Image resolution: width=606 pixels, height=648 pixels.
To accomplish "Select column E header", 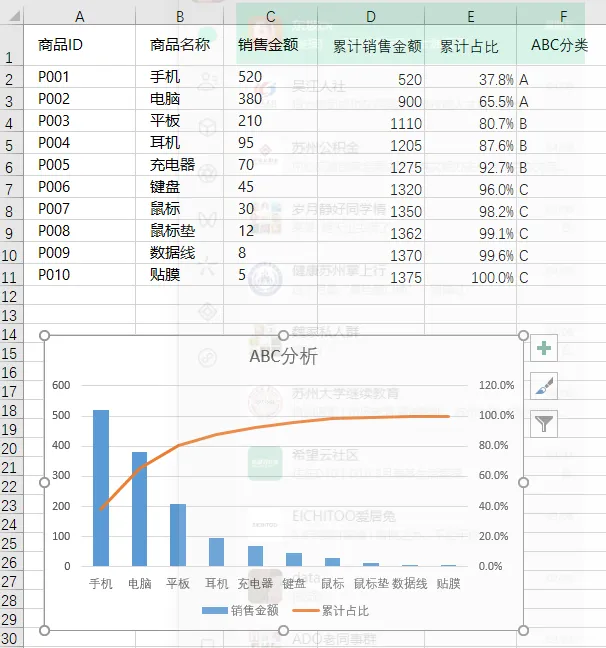I will [470, 16].
